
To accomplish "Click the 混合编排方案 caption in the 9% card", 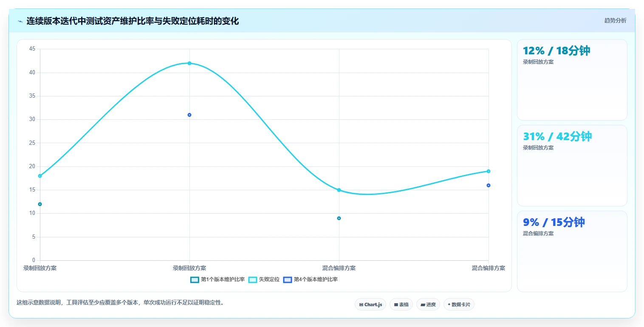I will [538, 234].
